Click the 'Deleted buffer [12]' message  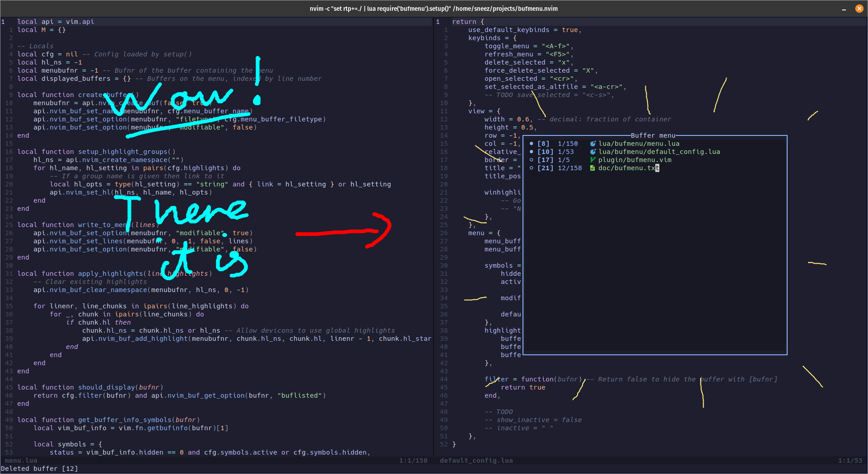pos(39,469)
